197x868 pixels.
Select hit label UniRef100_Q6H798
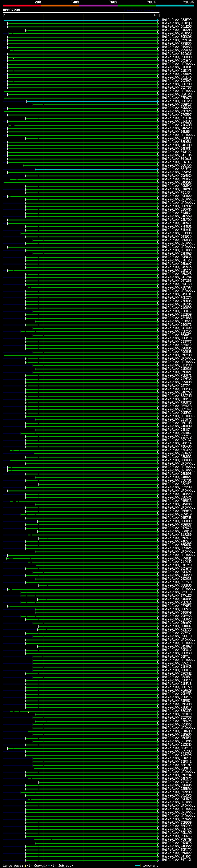click(176, 84)
